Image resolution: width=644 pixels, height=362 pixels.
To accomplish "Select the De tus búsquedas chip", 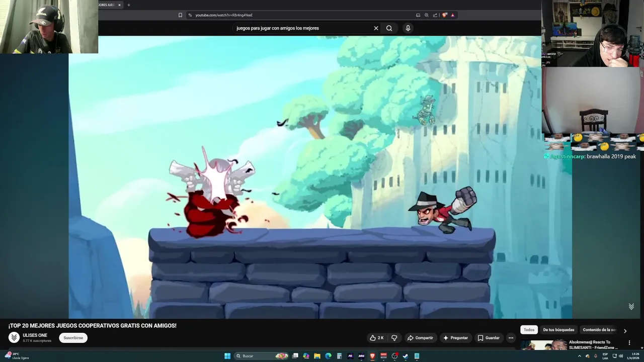I will (558, 330).
